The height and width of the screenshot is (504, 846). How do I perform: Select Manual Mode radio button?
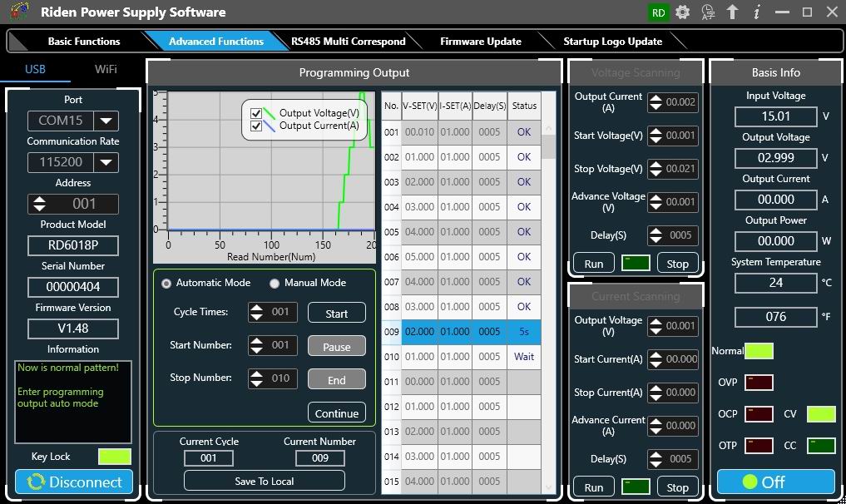(275, 284)
